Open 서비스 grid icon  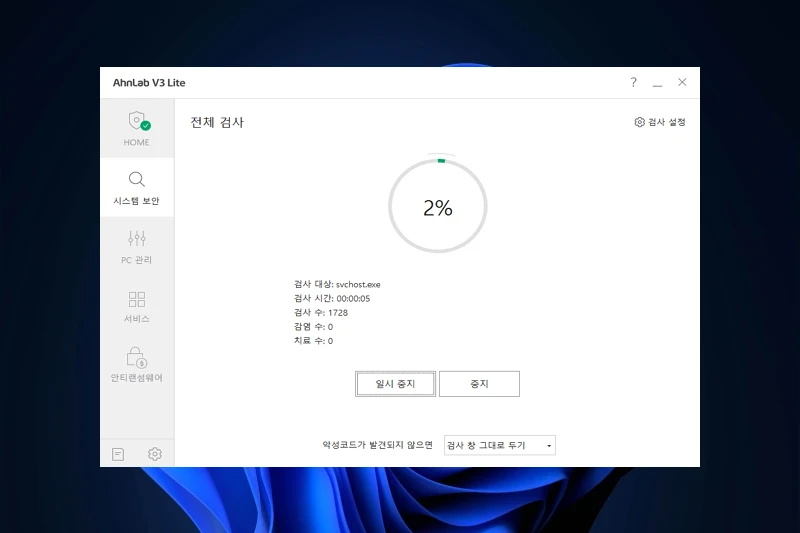(136, 299)
